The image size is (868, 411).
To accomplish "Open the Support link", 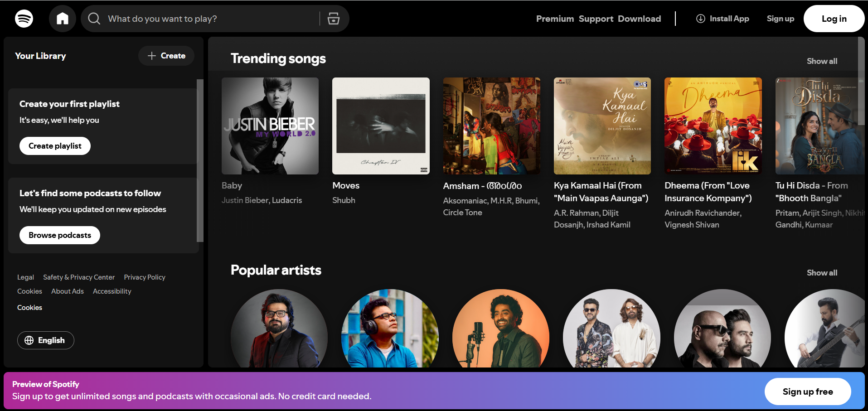I will pos(596,19).
